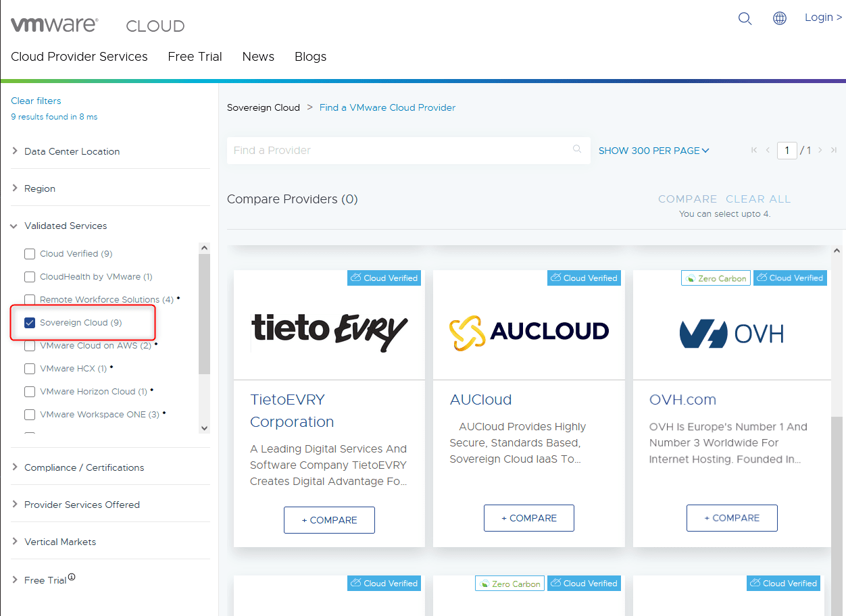Open Find a VMware Cloud Provider breadcrumb

(387, 107)
